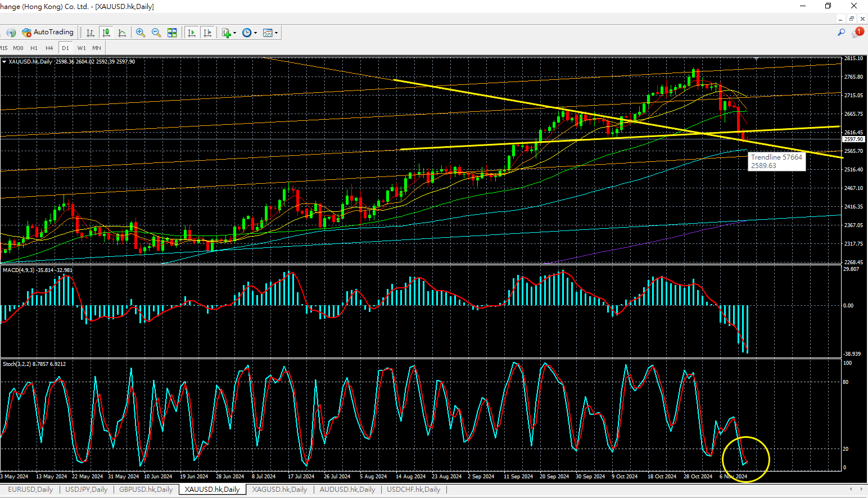Open the add indicators dropdown arrow
Image resolution: width=868 pixels, height=498 pixels.
(x=234, y=33)
